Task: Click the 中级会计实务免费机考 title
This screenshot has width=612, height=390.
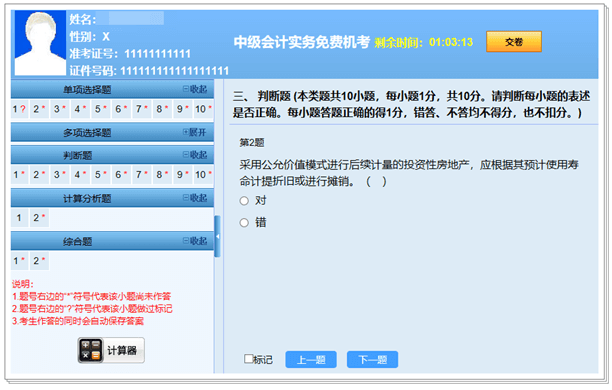Action: pos(302,42)
